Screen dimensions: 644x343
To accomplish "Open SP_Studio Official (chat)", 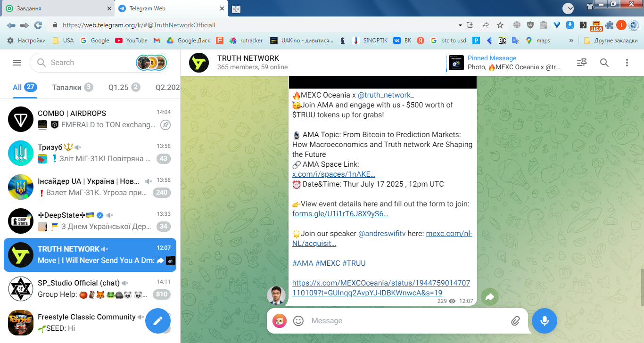I will click(x=90, y=289).
